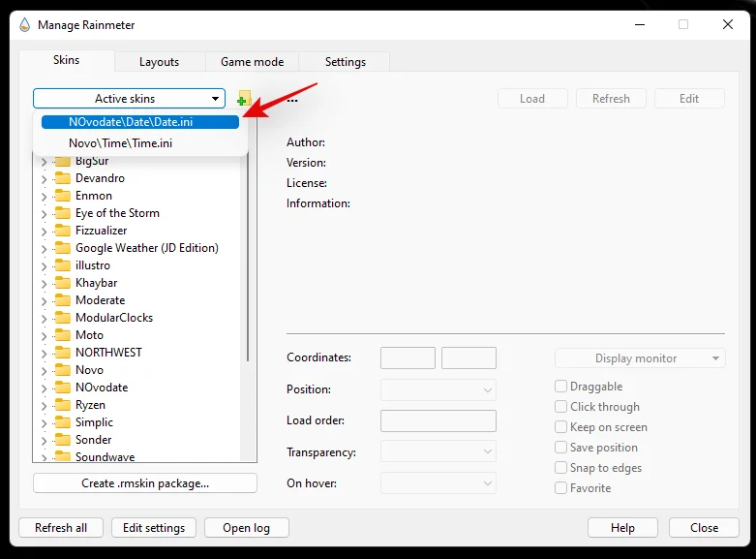
Task: Expand the Soundwave tree node
Action: [44, 457]
